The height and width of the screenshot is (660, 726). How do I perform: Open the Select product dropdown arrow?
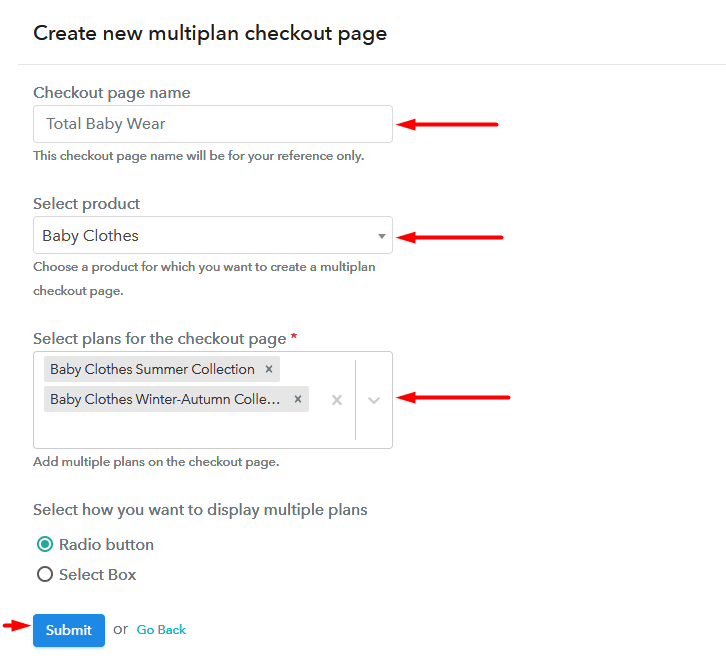click(381, 236)
